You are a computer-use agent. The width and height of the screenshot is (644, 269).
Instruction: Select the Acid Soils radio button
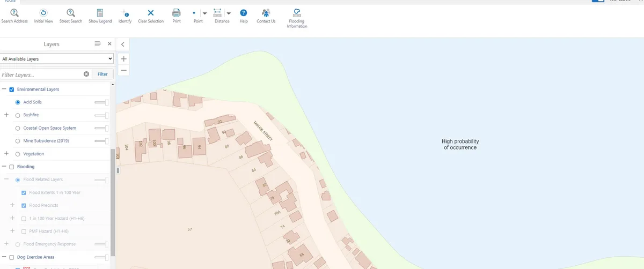coord(18,102)
